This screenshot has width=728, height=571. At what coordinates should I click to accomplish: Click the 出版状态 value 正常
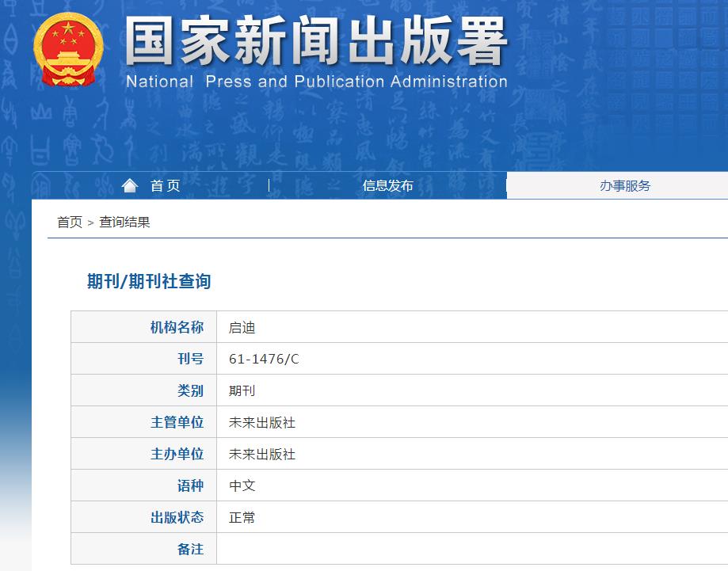coord(242,516)
